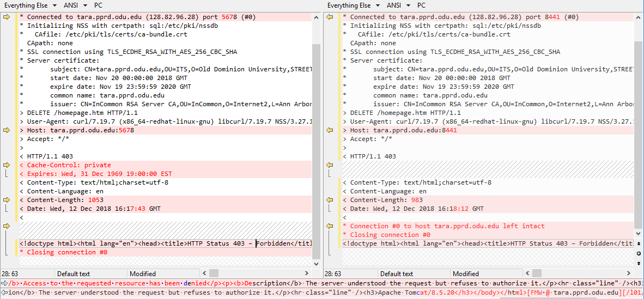The height and width of the screenshot is (299, 644).
Task: Click right-arrow icon on first detail line
Action: [x=4, y=283]
